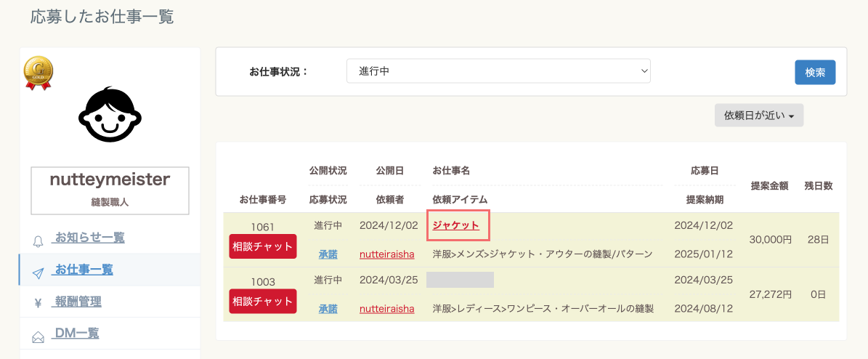Click the yen icon beside 報酬管理

click(x=38, y=303)
